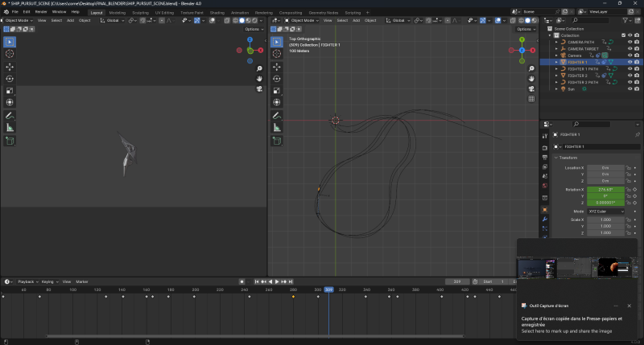
Task: Toggle camera view in left viewport
Action: coord(259,89)
